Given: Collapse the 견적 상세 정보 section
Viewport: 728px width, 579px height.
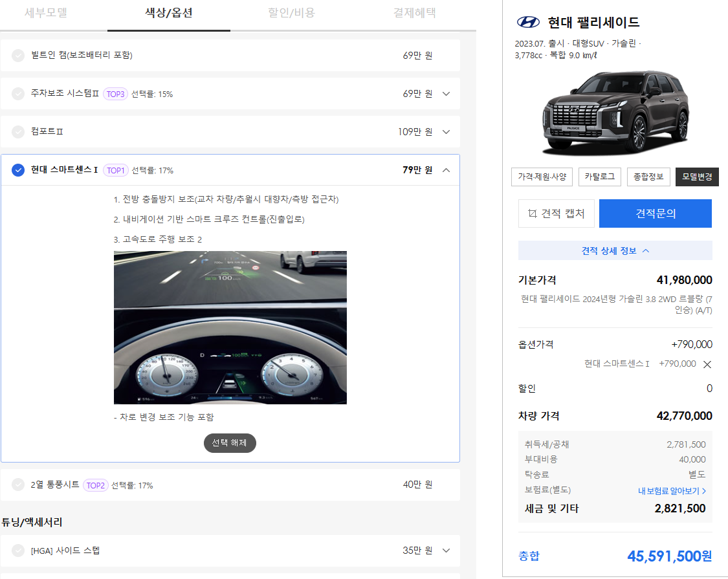Looking at the screenshot, I should tap(615, 251).
